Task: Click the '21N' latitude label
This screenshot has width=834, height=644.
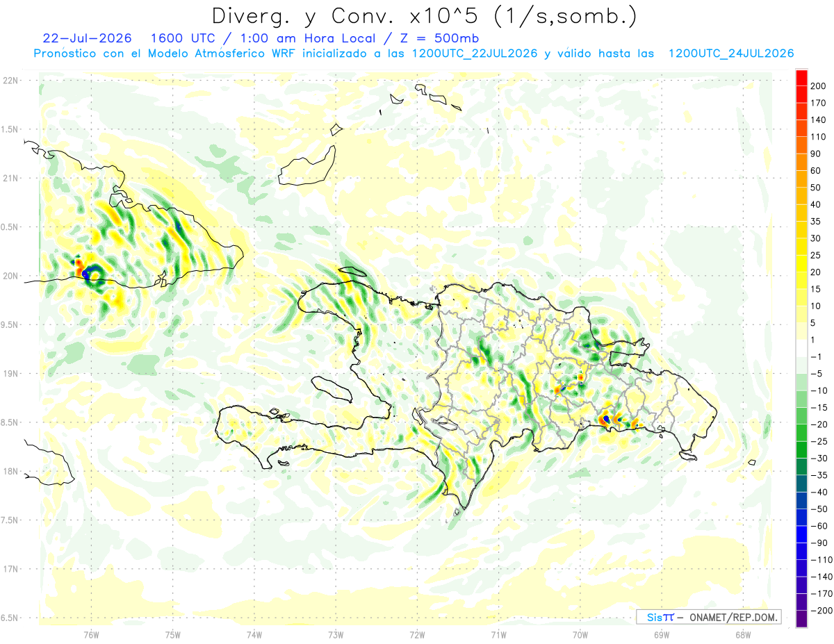Action: (10, 178)
